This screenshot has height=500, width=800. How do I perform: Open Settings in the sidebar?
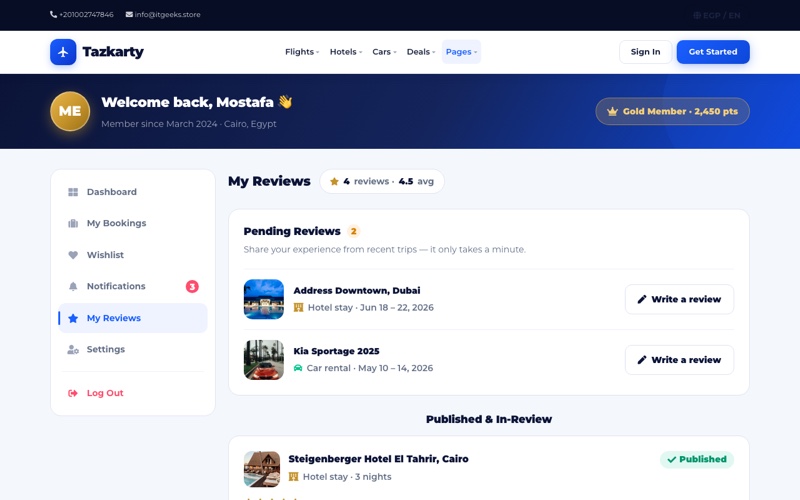(x=133, y=349)
